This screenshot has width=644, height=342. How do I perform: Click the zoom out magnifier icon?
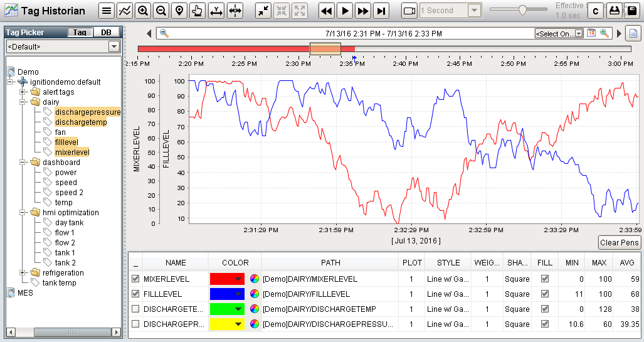click(161, 11)
